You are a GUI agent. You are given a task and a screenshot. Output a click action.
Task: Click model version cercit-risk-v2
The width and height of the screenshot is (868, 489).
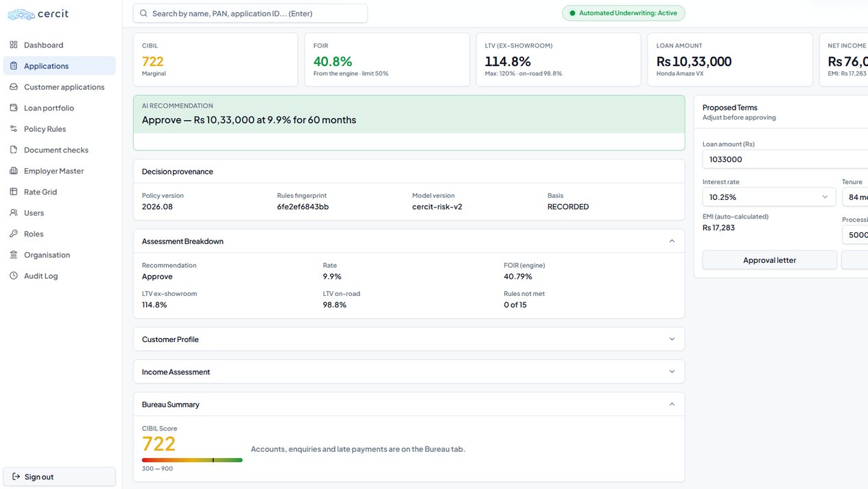pyautogui.click(x=437, y=207)
